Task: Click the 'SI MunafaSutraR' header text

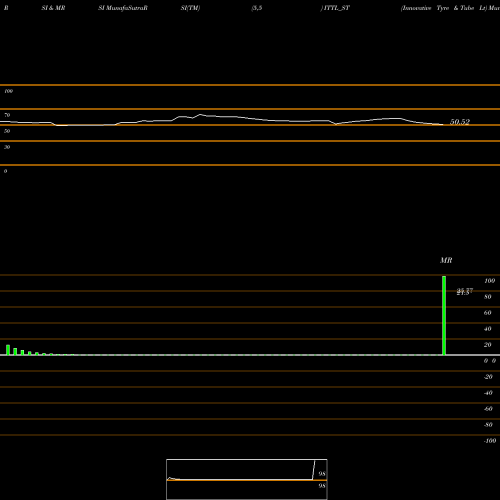Action: point(123,8)
